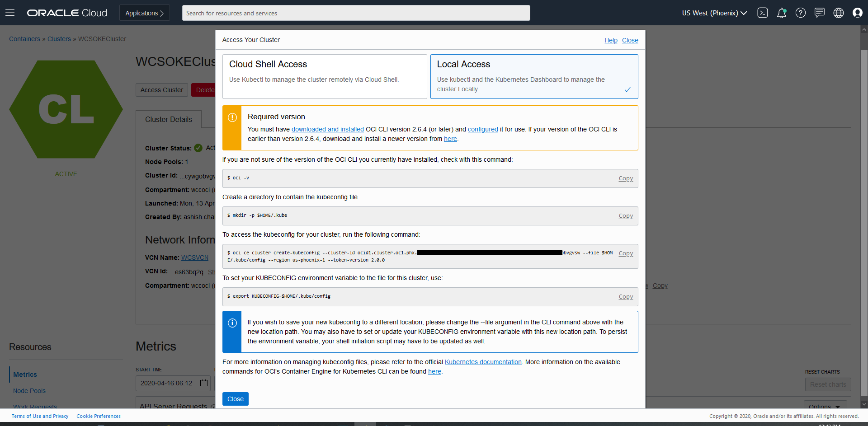Click the Copy link behind the dialog's right edge
The image size is (868, 426).
coord(660,286)
